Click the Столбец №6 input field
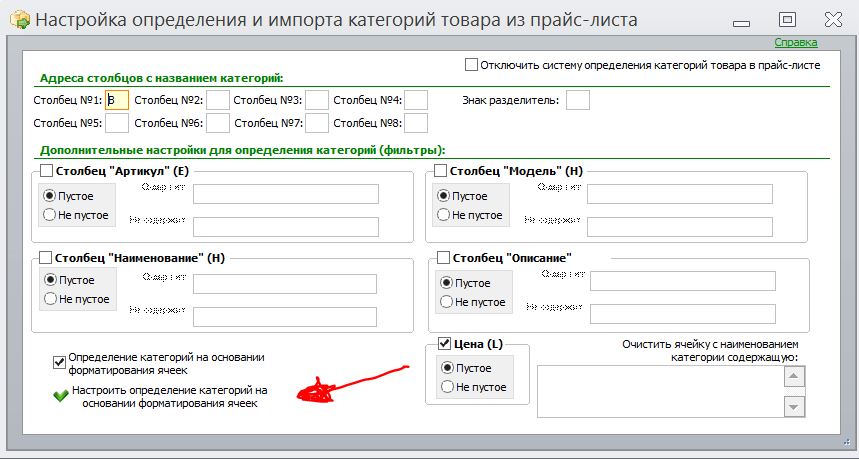The height and width of the screenshot is (459, 859). tap(217, 123)
